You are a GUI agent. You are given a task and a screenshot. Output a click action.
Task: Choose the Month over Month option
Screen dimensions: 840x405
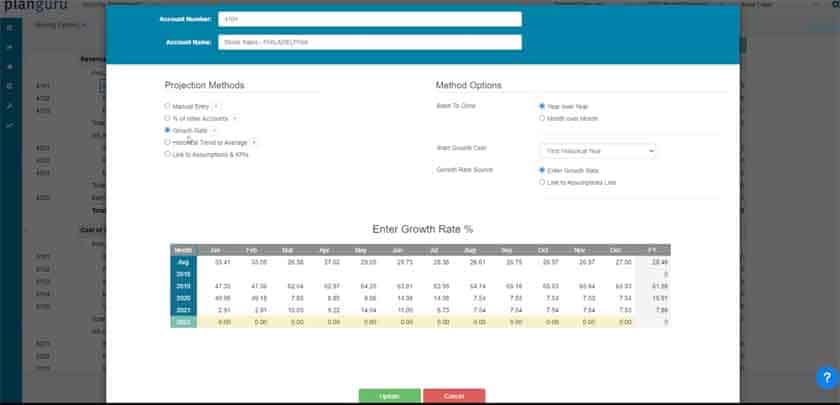pos(542,118)
